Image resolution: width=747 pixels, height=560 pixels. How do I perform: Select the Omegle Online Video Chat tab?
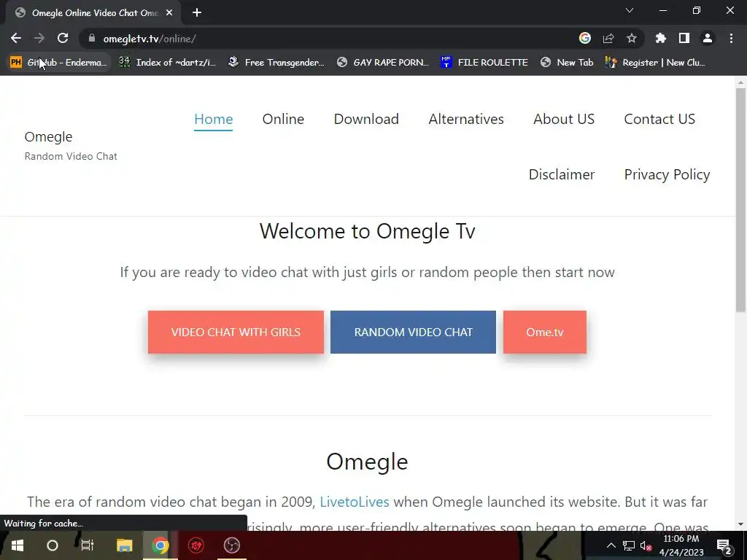coord(93,13)
